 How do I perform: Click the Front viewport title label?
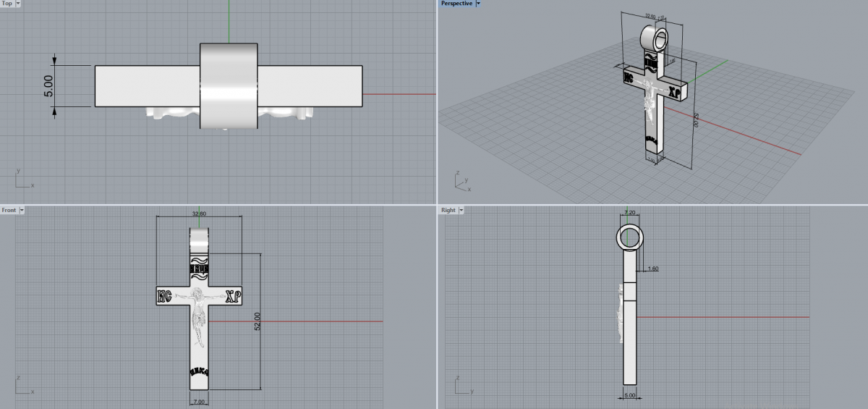tap(9, 210)
